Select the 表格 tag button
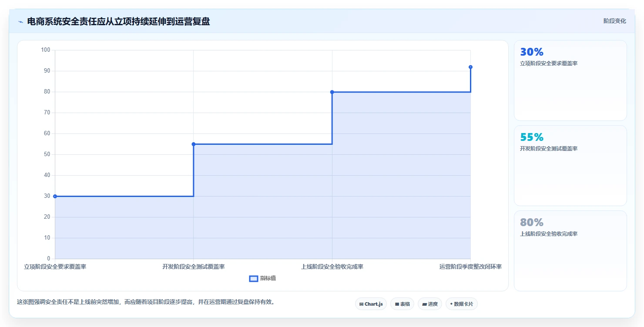The width and height of the screenshot is (644, 327). coord(402,304)
